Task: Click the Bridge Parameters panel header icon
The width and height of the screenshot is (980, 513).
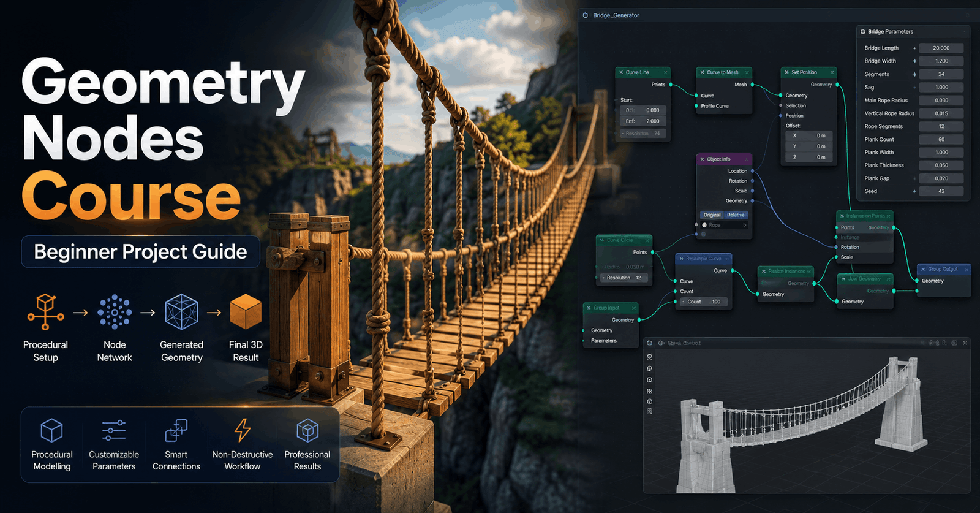Action: pyautogui.click(x=863, y=31)
